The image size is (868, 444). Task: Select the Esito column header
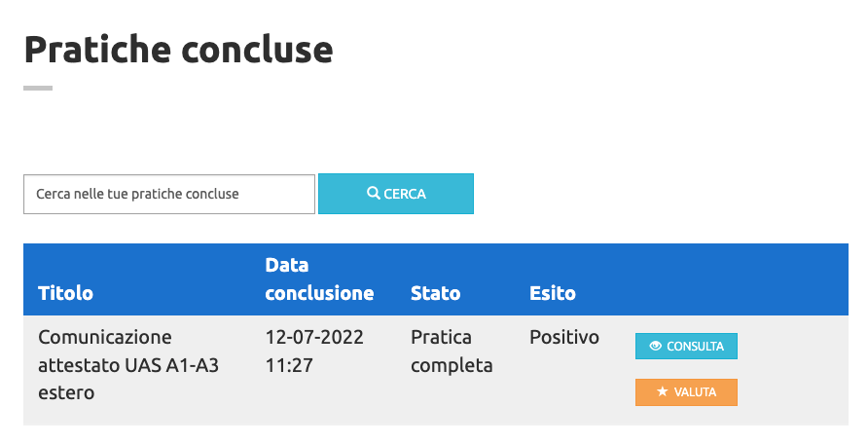(x=552, y=293)
